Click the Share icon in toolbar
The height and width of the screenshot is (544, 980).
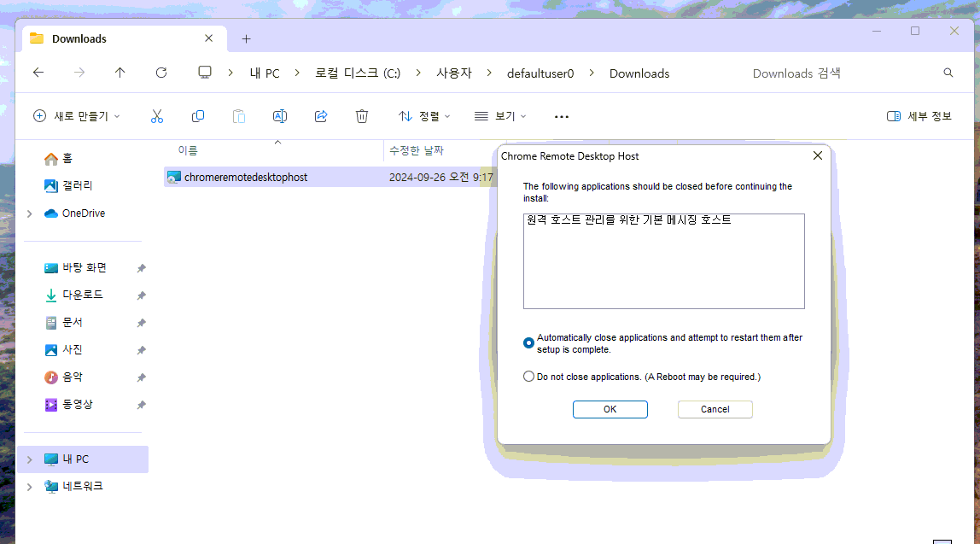click(x=321, y=116)
